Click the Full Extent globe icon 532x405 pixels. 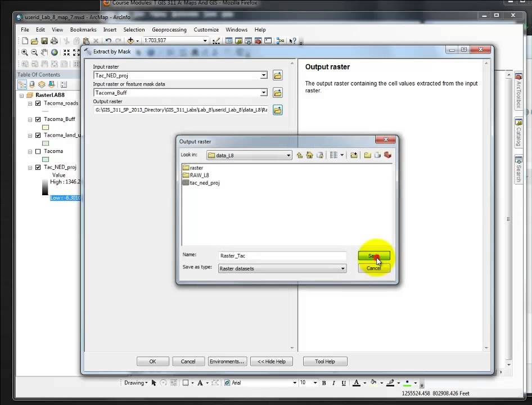(x=55, y=52)
